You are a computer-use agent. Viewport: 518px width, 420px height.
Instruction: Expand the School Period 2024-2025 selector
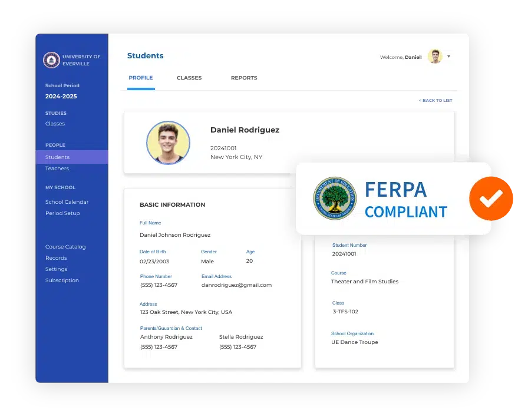(x=62, y=95)
